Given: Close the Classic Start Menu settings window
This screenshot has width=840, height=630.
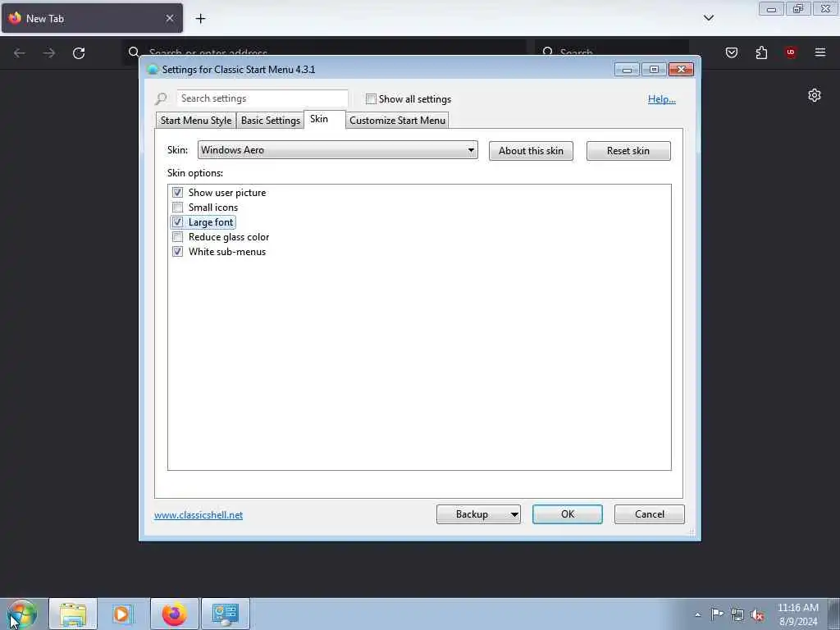Looking at the screenshot, I should (681, 69).
